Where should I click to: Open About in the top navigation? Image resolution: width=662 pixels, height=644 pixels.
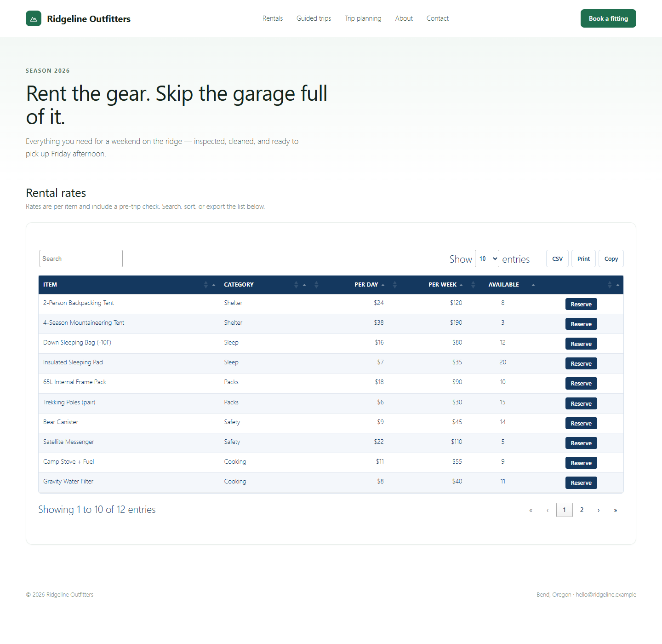(x=404, y=18)
